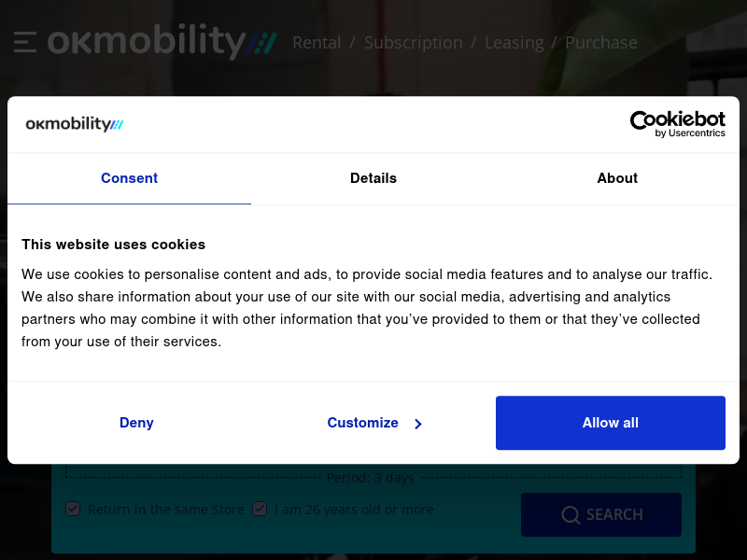
Task: Open the Details tab
Action: point(373,178)
